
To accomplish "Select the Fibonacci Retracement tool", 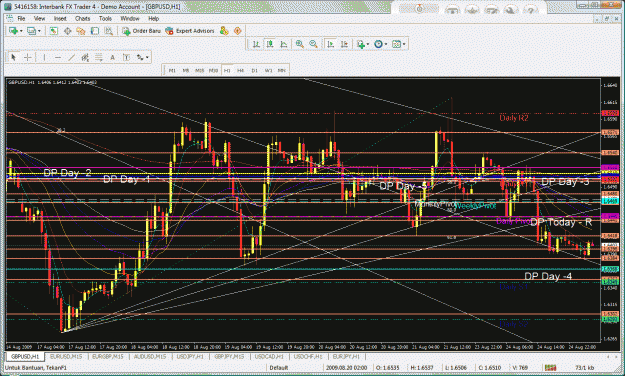I will [98, 57].
